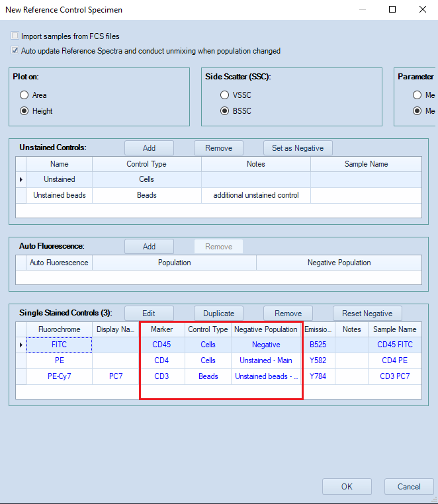Maximize the dialog window
This screenshot has height=504, width=438.
tap(392, 9)
